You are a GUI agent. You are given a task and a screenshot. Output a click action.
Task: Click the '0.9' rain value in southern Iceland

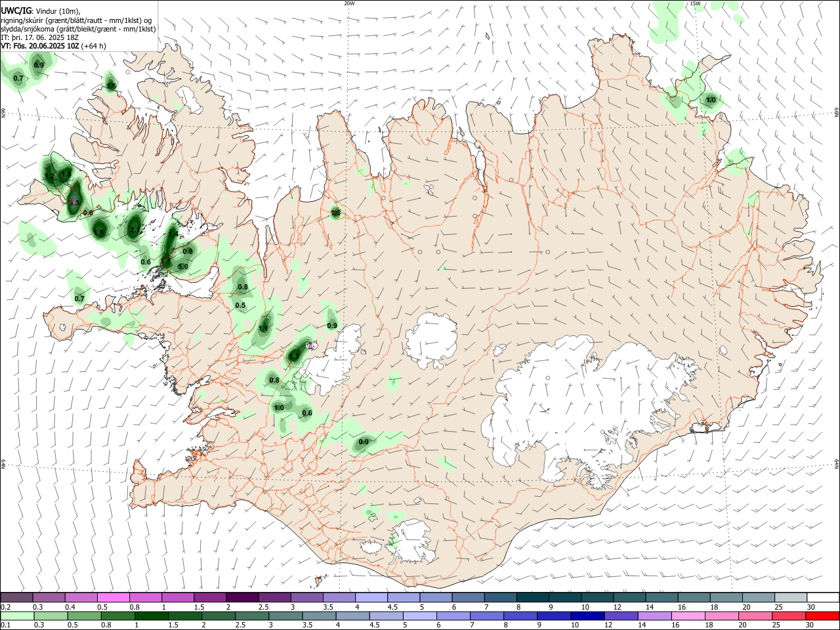[364, 442]
